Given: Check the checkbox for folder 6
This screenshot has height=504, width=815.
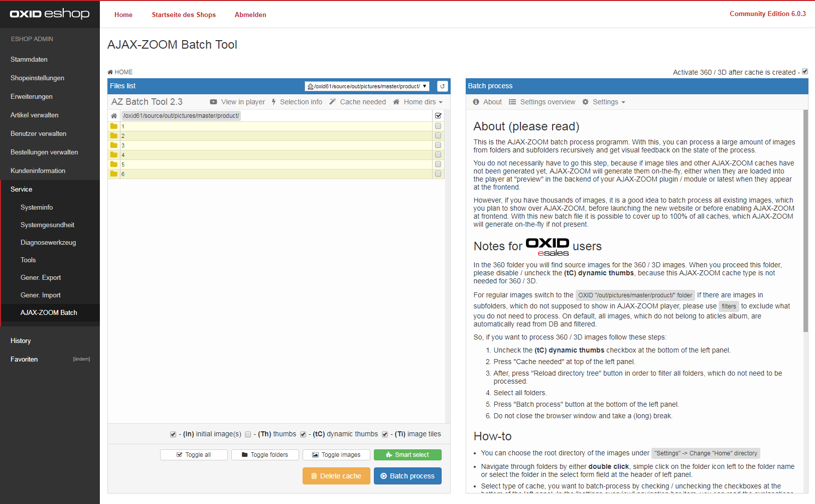Looking at the screenshot, I should pyautogui.click(x=438, y=174).
